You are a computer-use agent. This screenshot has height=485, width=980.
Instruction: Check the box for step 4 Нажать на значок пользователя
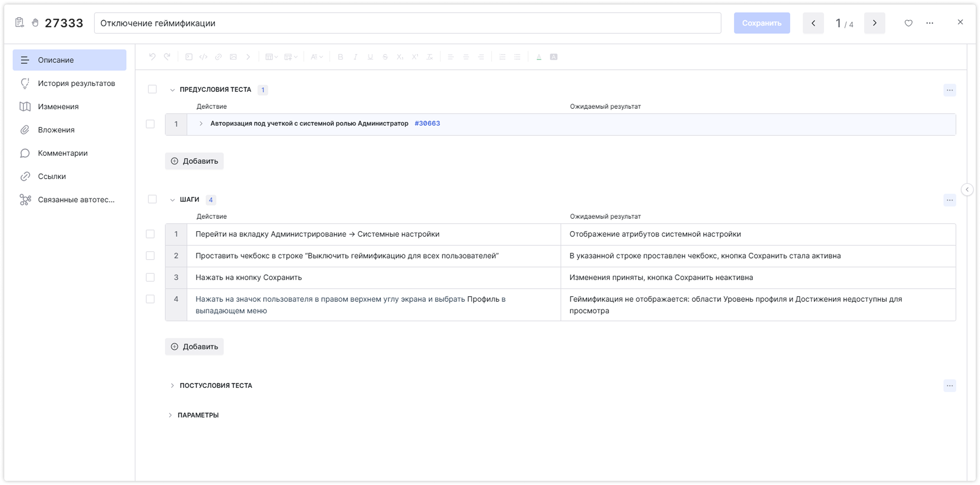tap(150, 299)
